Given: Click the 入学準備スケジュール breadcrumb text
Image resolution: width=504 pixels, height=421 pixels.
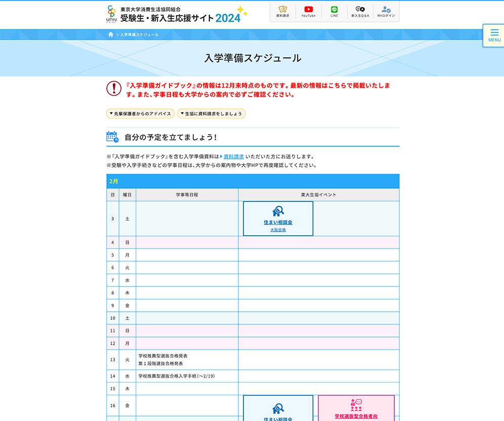Looking at the screenshot, I should 139,35.
